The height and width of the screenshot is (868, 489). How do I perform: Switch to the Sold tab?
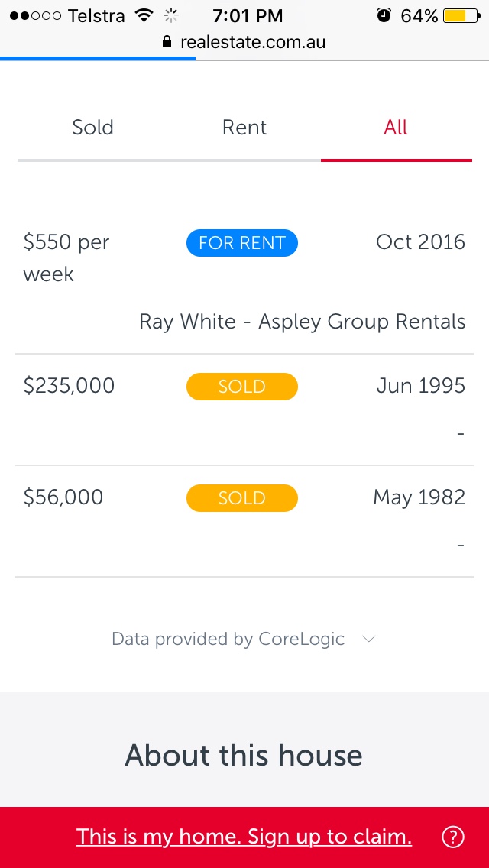pyautogui.click(x=92, y=127)
